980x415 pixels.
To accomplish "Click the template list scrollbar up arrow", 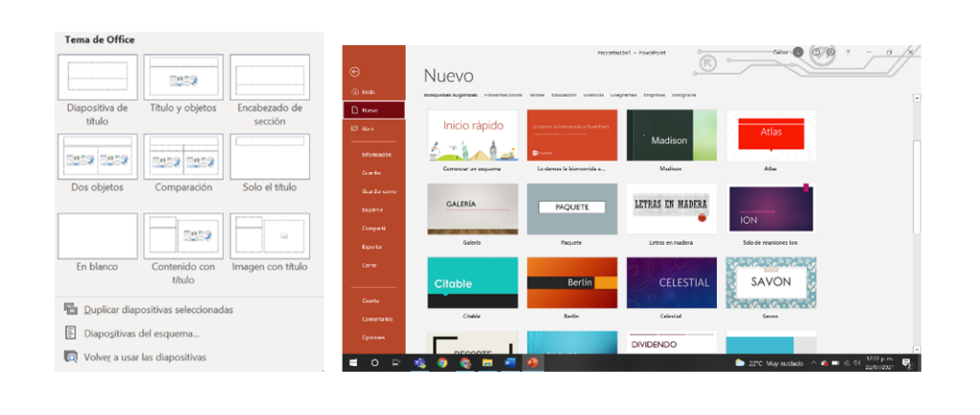I will click(x=917, y=98).
